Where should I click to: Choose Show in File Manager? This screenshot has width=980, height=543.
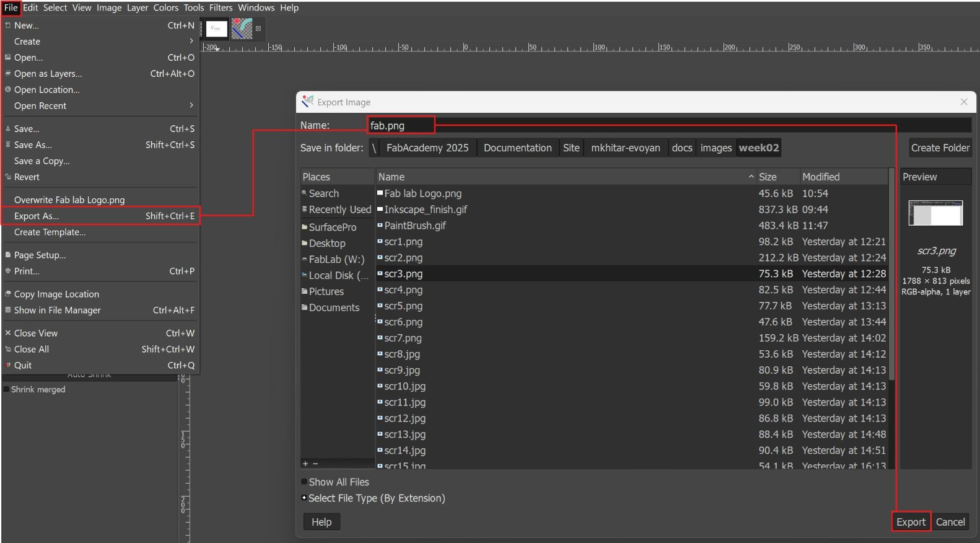coord(100,310)
